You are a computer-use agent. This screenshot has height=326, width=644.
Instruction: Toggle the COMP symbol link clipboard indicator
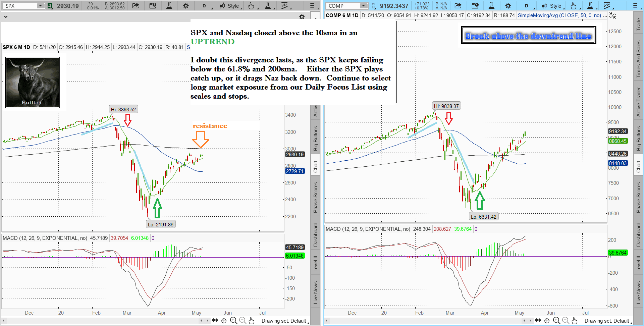click(x=373, y=6)
